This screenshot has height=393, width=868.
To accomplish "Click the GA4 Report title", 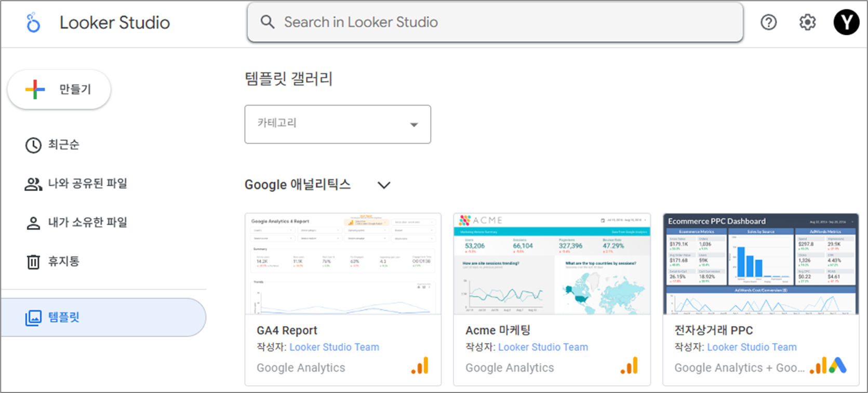I will click(287, 331).
